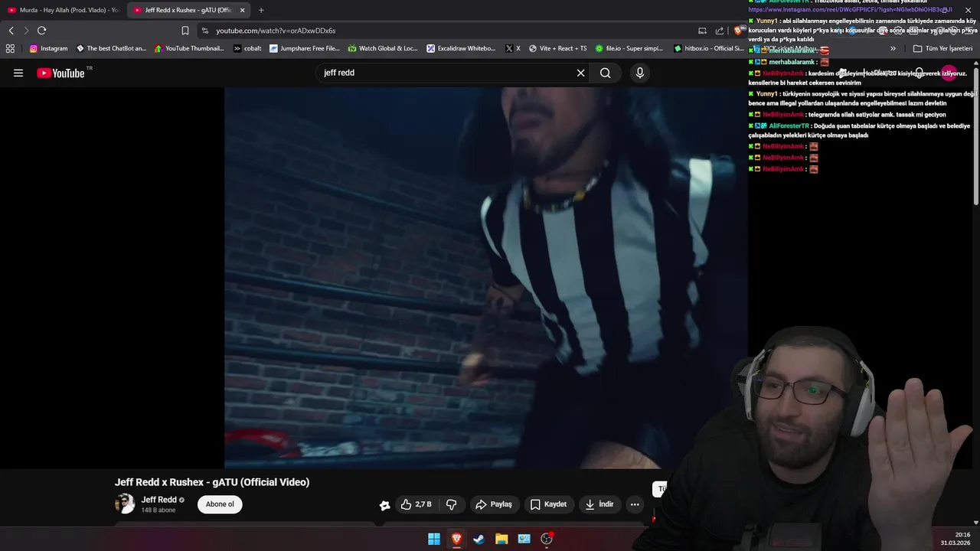Open the browser apps grid icon
This screenshot has height=551, width=980.
[x=10, y=48]
